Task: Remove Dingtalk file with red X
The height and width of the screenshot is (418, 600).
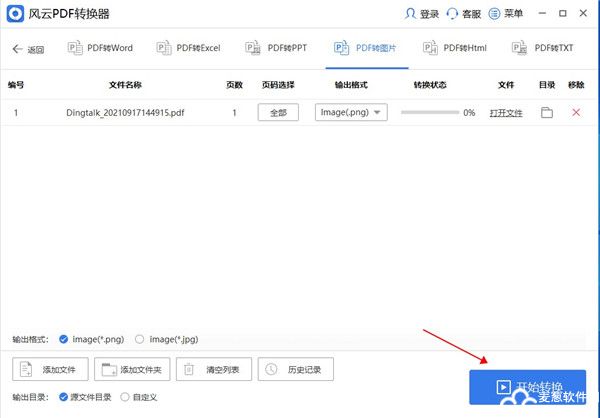Action: tap(576, 113)
